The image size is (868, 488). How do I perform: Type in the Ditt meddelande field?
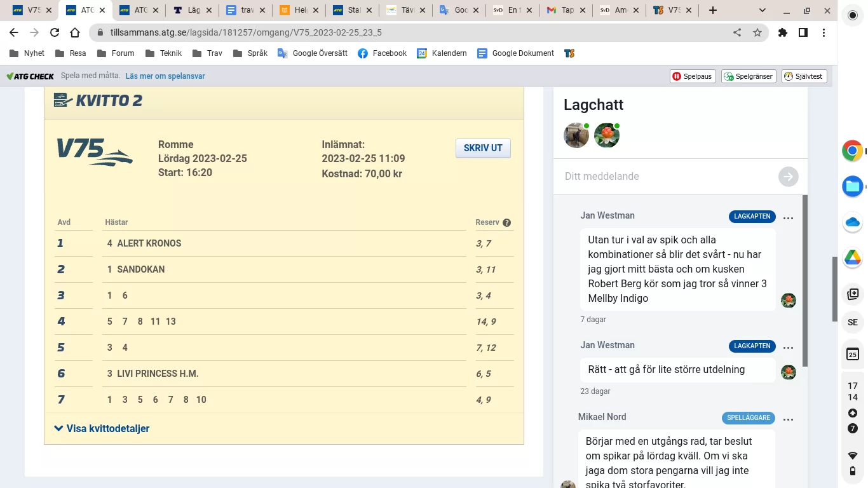(x=667, y=177)
